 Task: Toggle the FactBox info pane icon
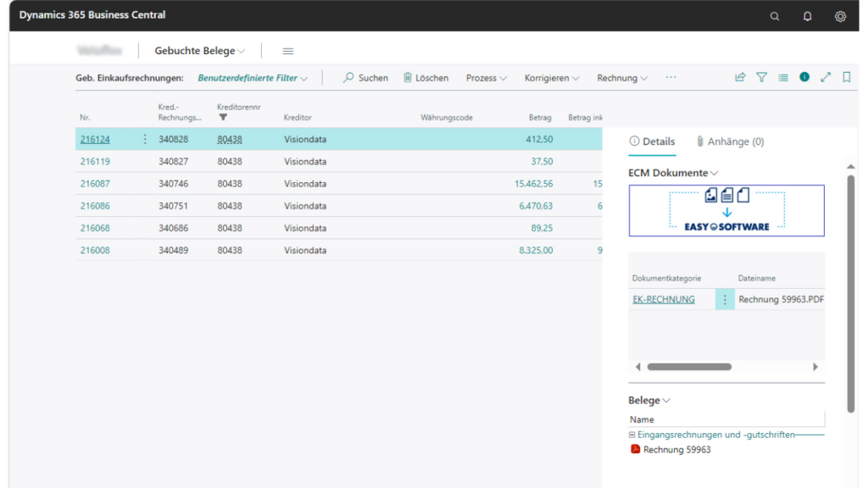(x=804, y=77)
